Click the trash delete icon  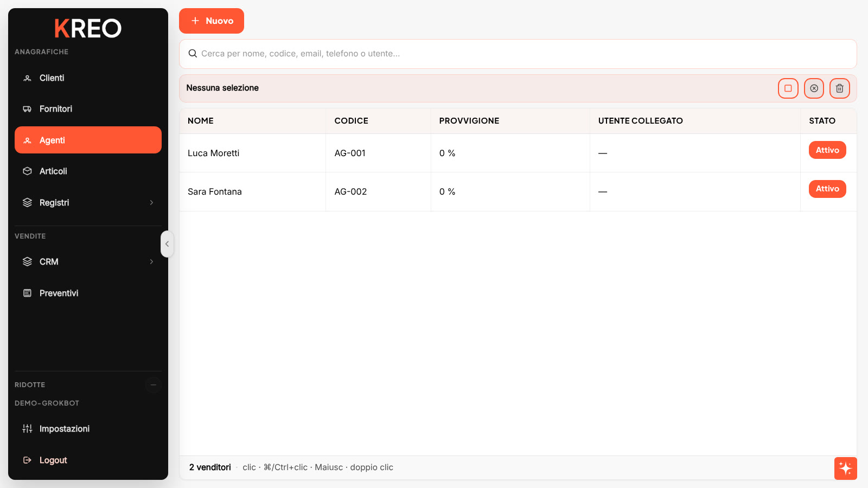point(840,88)
